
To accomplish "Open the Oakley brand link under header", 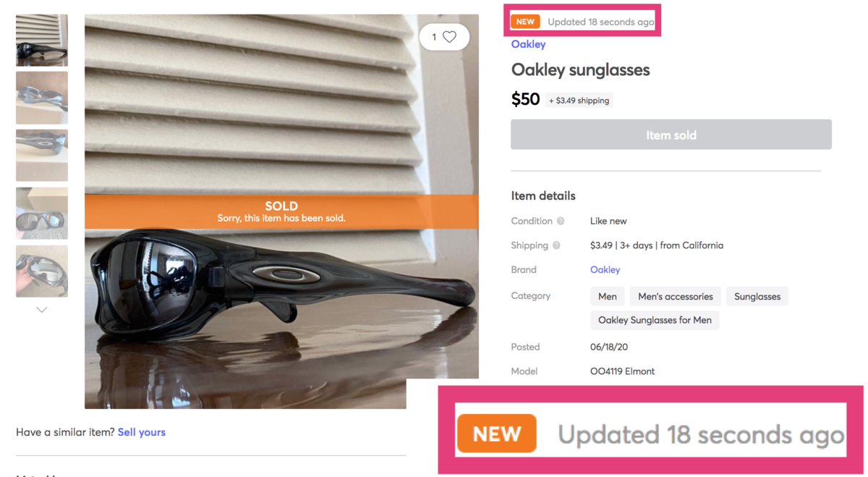I will pyautogui.click(x=528, y=44).
